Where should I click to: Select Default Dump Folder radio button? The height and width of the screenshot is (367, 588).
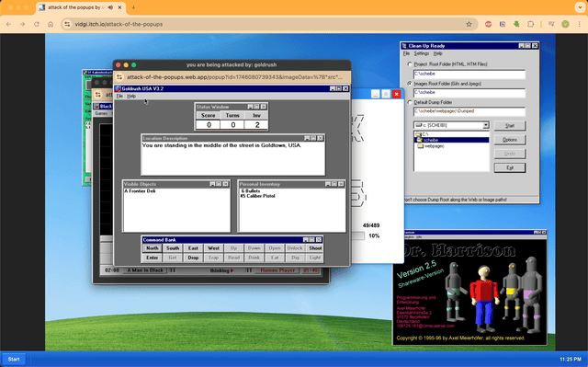coord(410,102)
